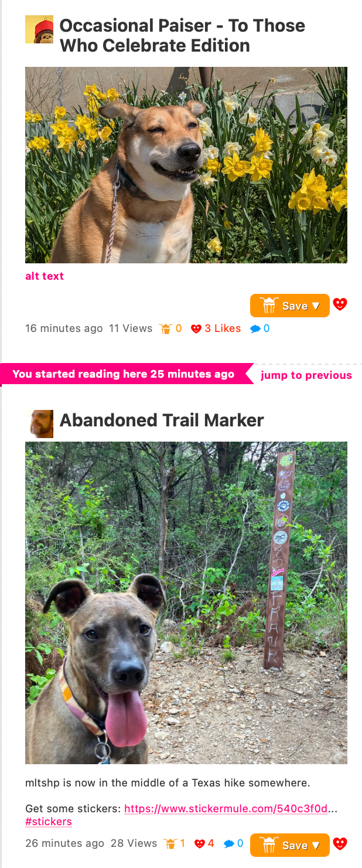
Task: Click the monkey avatar beside Occasional Paiser
Action: click(x=39, y=29)
